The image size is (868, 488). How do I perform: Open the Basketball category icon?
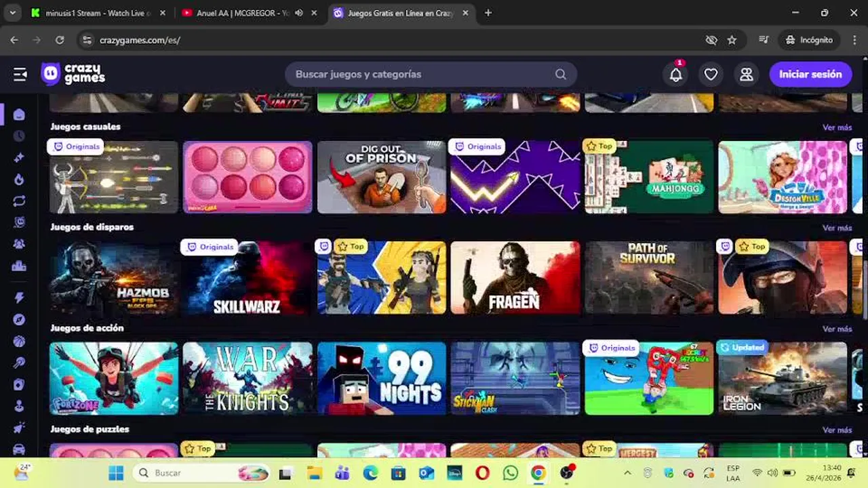point(19,341)
